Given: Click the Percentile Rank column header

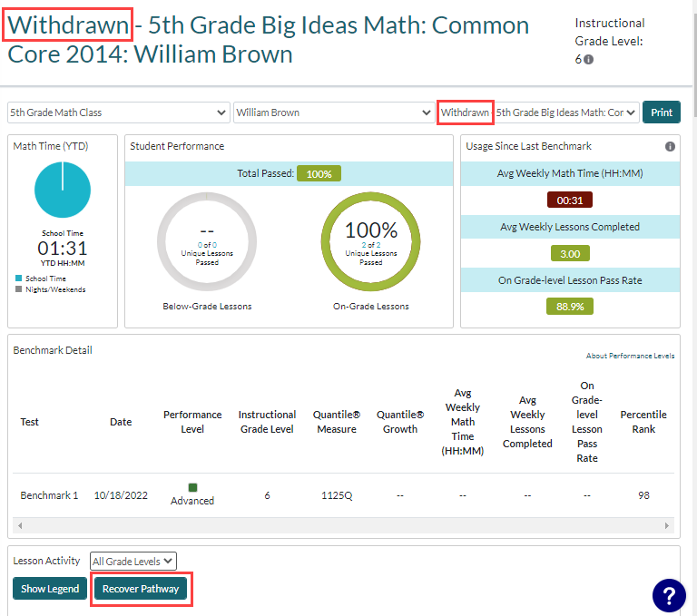Looking at the screenshot, I should coord(643,422).
